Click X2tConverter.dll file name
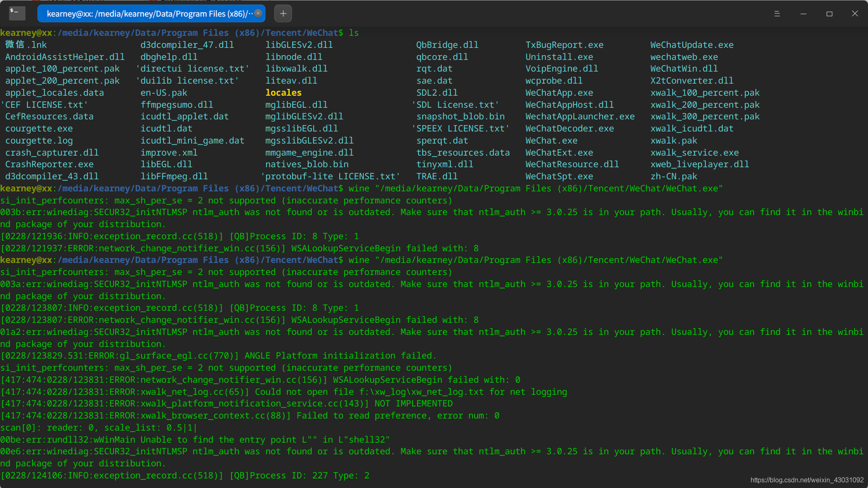This screenshot has width=868, height=488. click(692, 81)
